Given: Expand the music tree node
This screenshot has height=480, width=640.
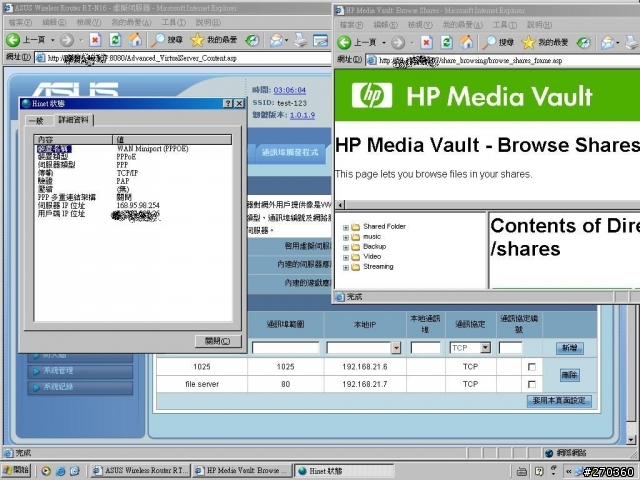Looking at the screenshot, I should (346, 238).
